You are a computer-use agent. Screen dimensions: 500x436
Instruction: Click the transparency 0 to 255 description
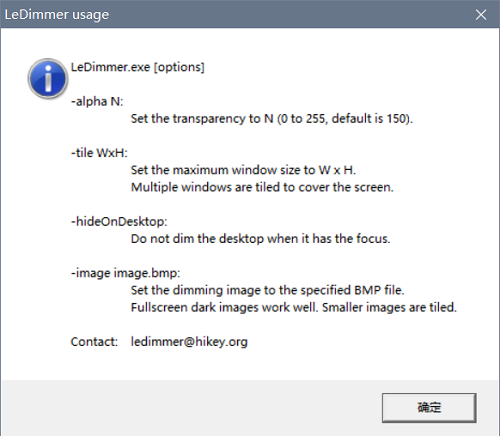click(272, 119)
